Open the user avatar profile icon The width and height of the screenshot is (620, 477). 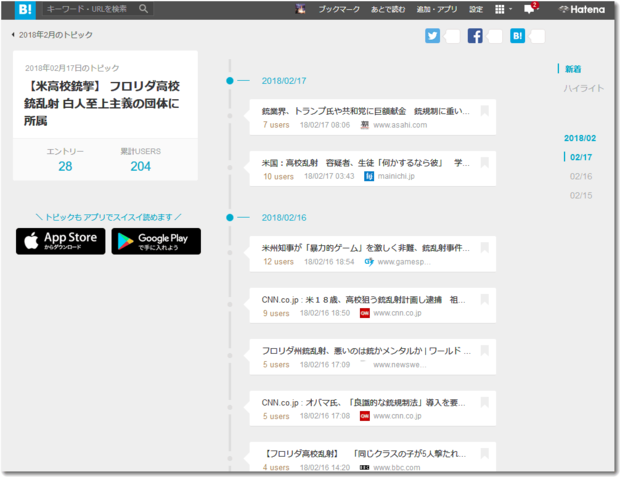301,9
